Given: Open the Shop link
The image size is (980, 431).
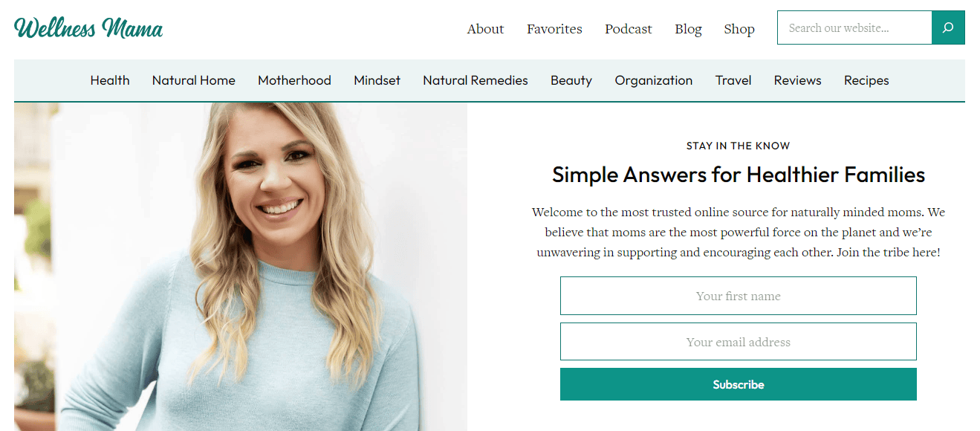Looking at the screenshot, I should [739, 29].
